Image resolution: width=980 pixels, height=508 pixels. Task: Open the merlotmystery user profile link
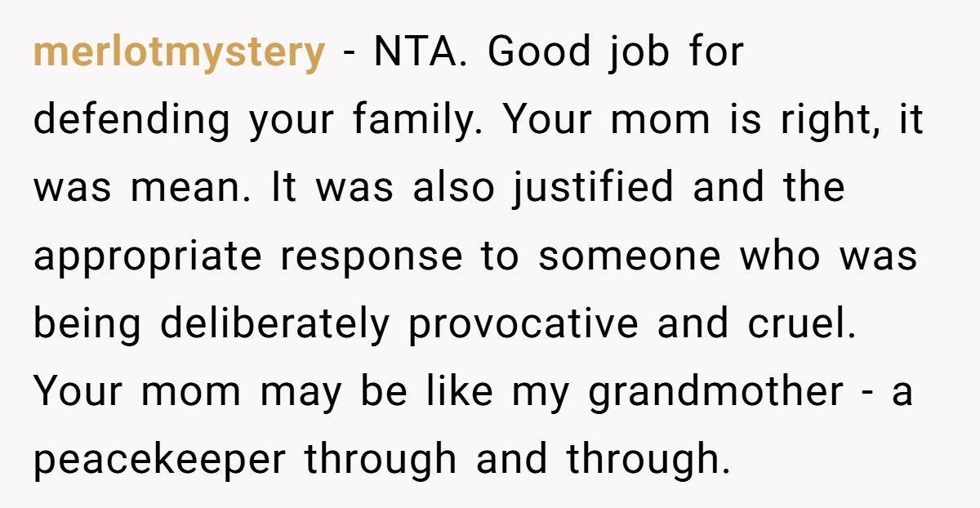(179, 53)
